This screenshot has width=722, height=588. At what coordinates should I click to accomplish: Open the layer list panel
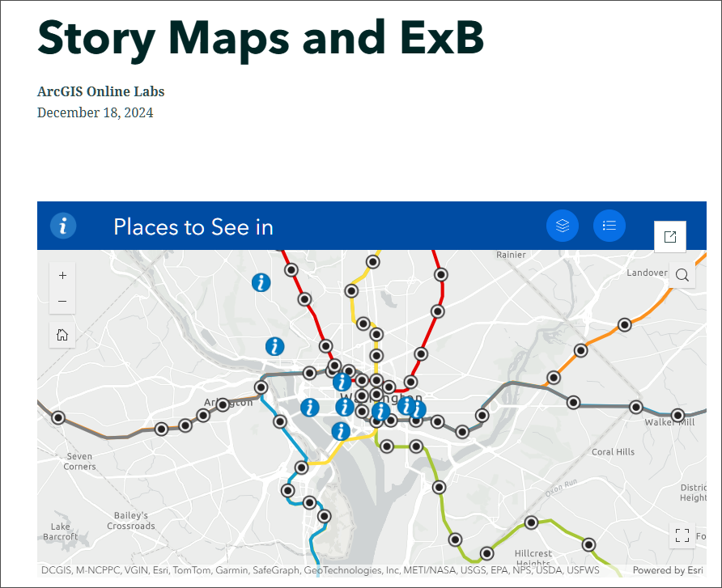[x=563, y=226]
